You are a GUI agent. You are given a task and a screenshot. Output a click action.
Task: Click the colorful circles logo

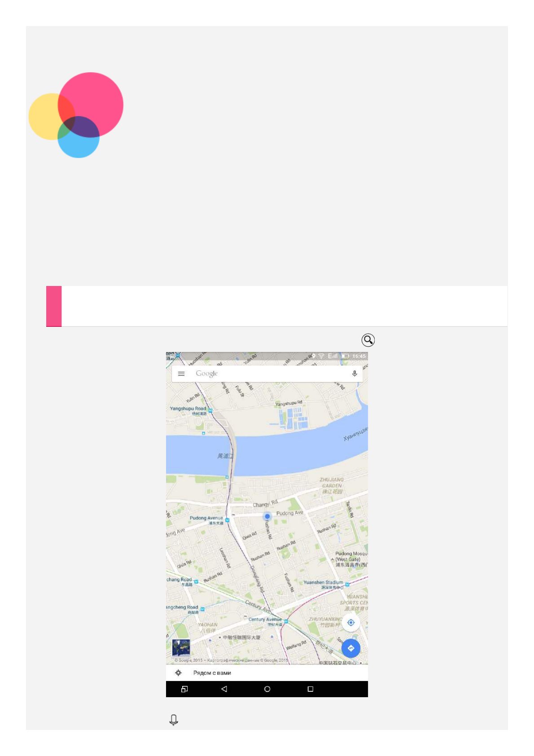pyautogui.click(x=76, y=115)
